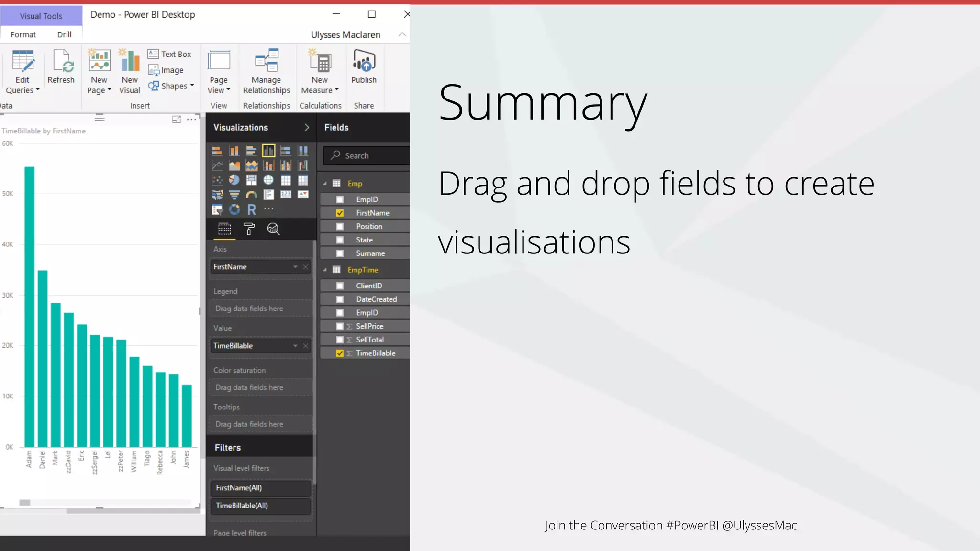Screen dimensions: 980x551
Task: Open the FirstName axis field dropdown arrow
Action: [295, 267]
